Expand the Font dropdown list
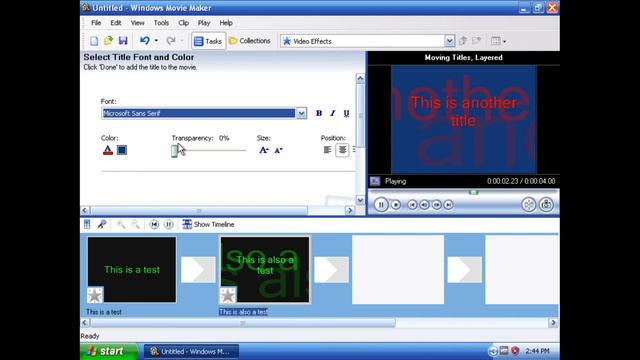The image size is (640, 360). (301, 113)
